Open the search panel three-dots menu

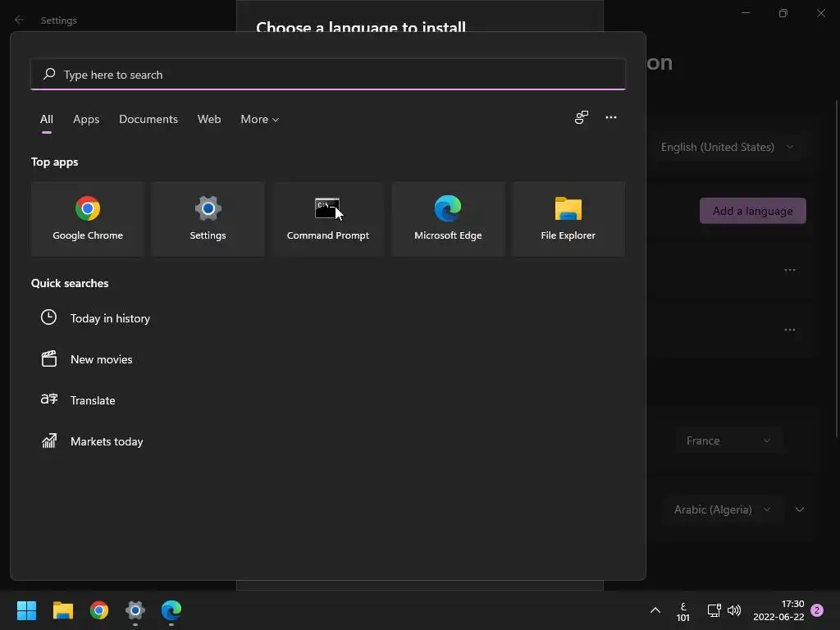coord(610,117)
